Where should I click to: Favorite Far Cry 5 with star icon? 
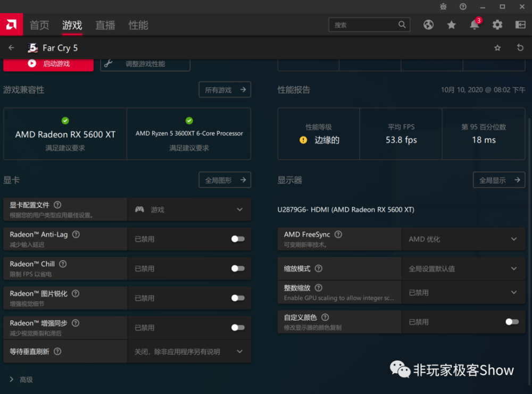click(497, 48)
